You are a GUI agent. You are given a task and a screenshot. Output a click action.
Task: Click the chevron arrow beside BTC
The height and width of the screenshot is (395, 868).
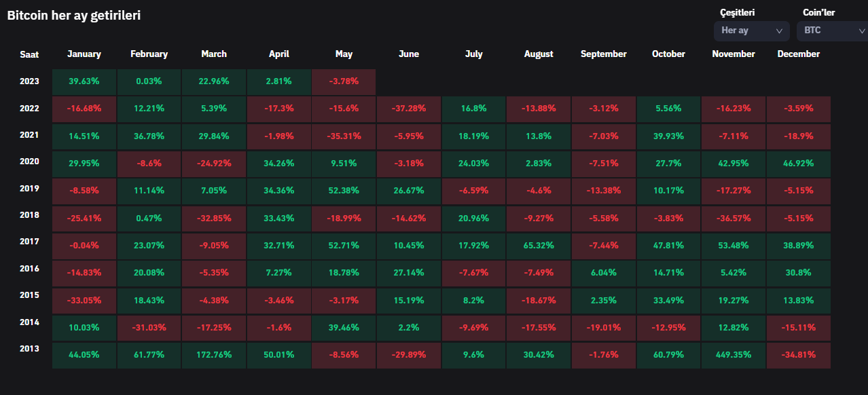click(861, 31)
